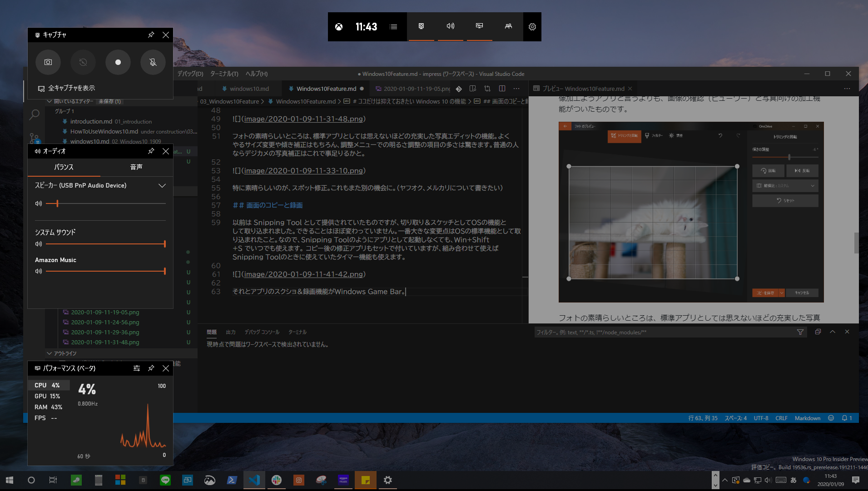
Task: Select the RAM metric in performance
Action: (49, 407)
